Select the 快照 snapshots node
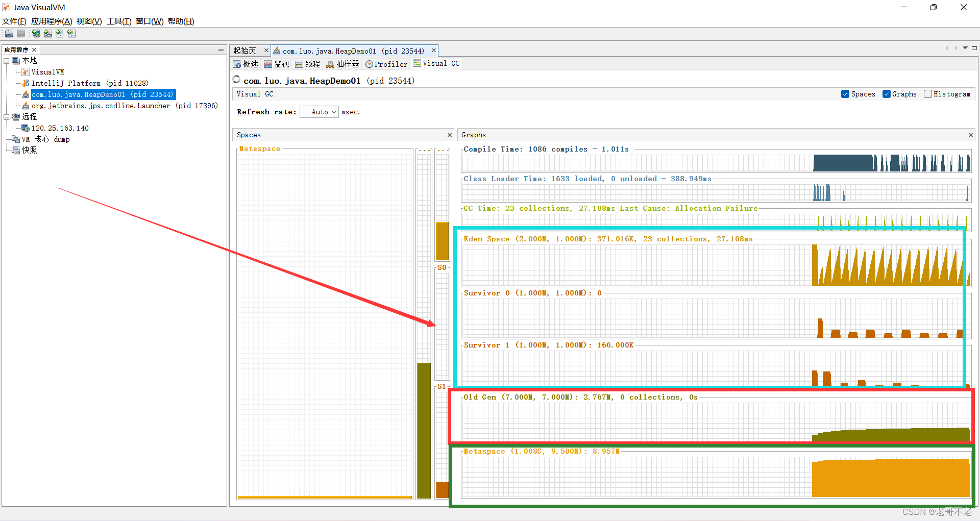This screenshot has width=980, height=521. point(30,151)
